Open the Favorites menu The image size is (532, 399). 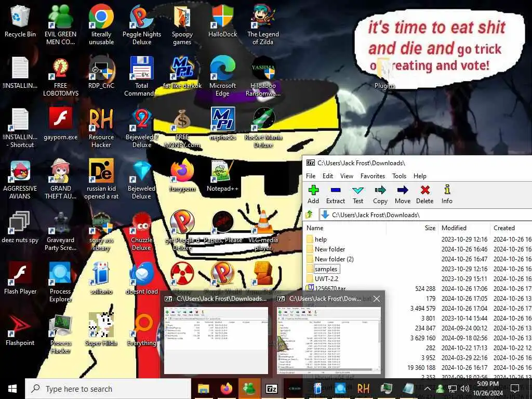[x=373, y=176]
